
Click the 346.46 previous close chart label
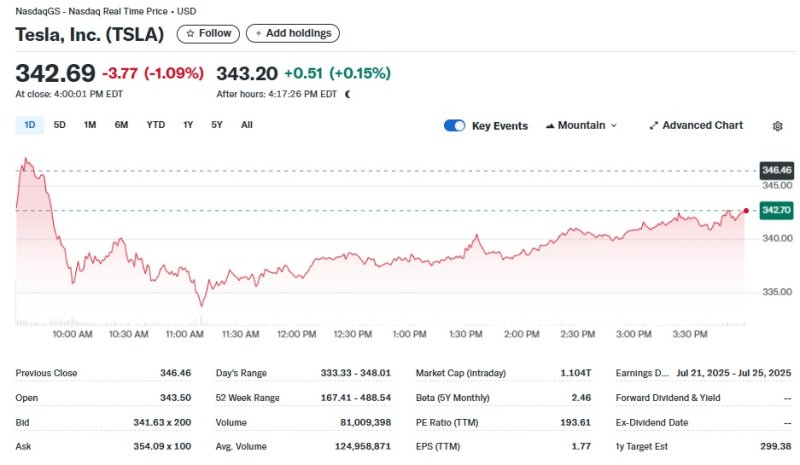click(x=777, y=170)
